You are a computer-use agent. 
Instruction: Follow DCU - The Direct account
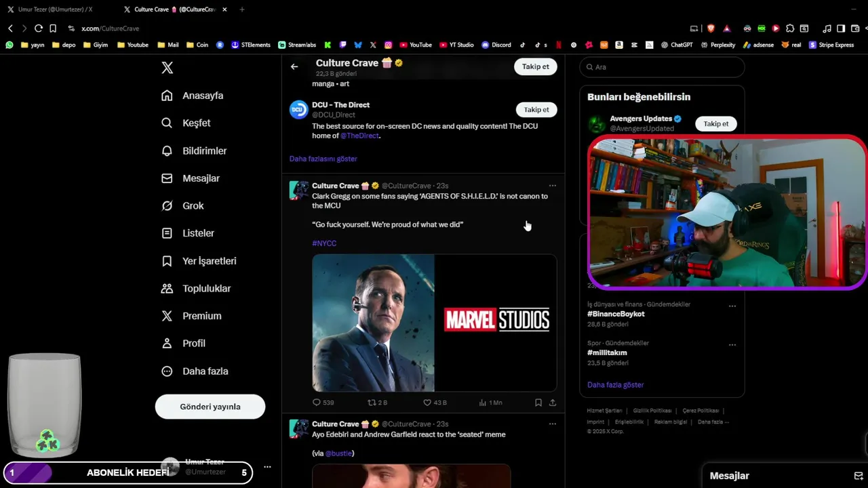[536, 110]
